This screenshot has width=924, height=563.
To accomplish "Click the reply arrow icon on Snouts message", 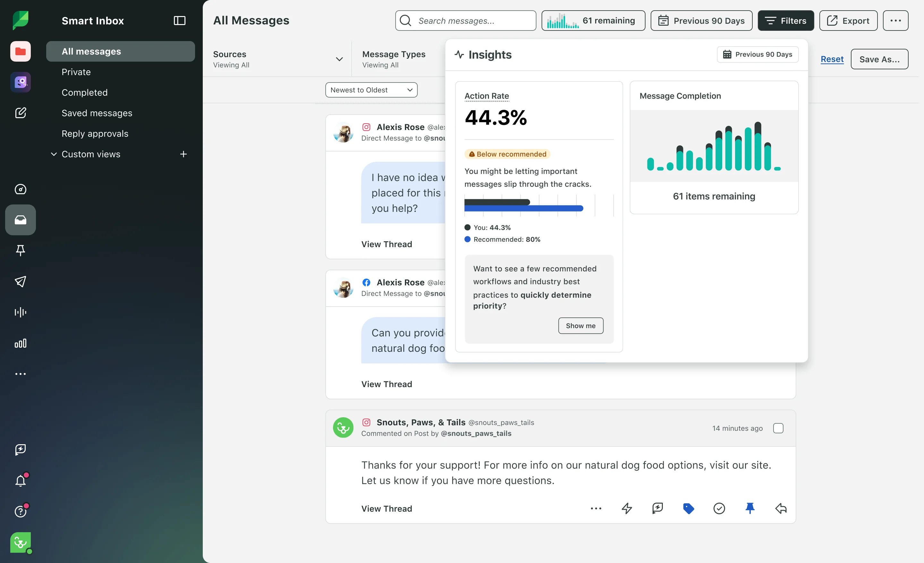I will [x=781, y=509].
